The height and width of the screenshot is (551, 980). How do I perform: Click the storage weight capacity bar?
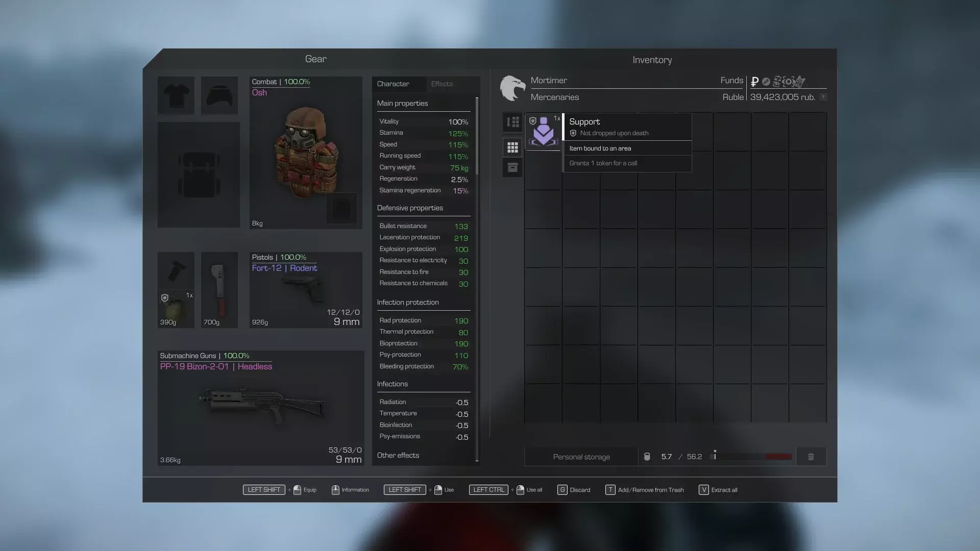[751, 457]
